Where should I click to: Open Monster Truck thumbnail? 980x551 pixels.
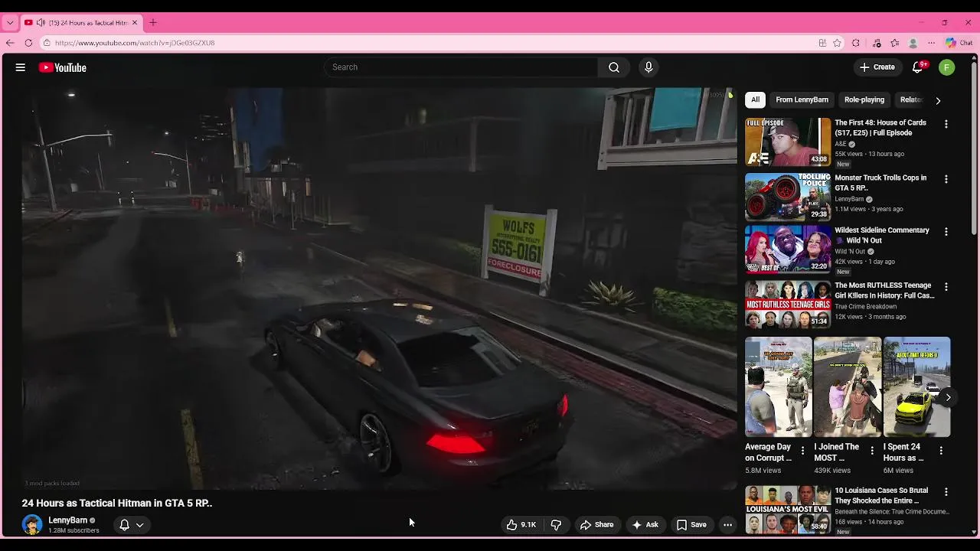[788, 197]
